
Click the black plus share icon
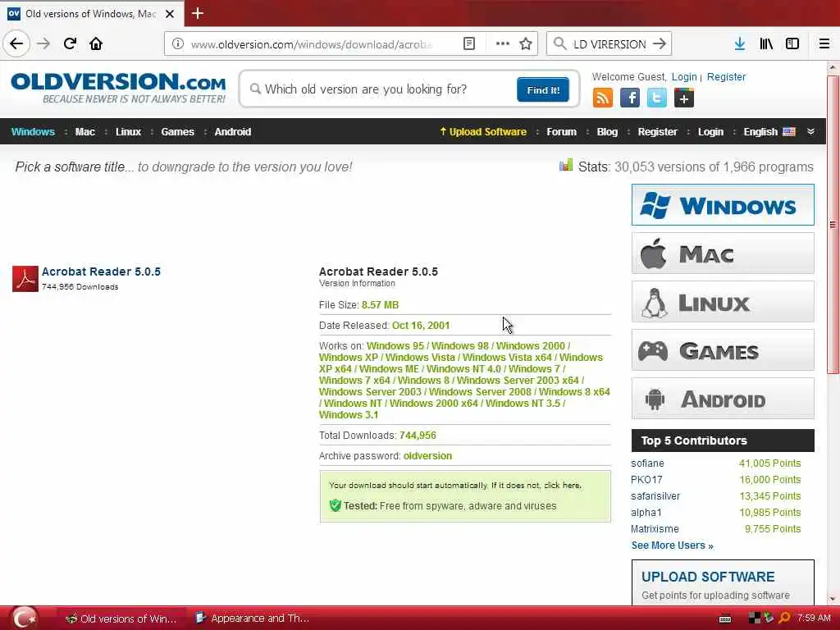pos(683,98)
